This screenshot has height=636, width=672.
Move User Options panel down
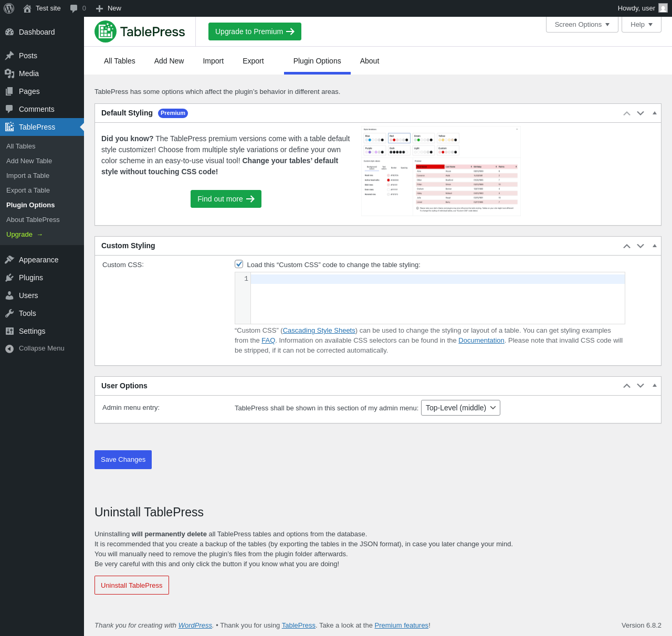[x=640, y=386]
